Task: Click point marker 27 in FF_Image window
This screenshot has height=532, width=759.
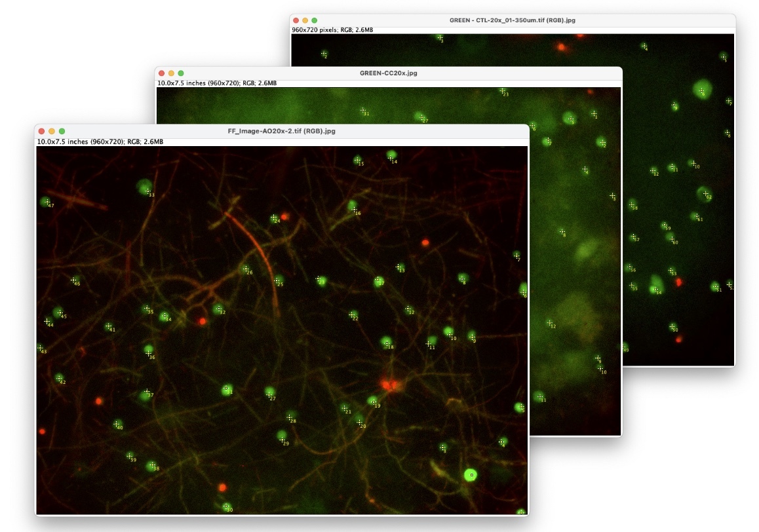Action: point(269,396)
